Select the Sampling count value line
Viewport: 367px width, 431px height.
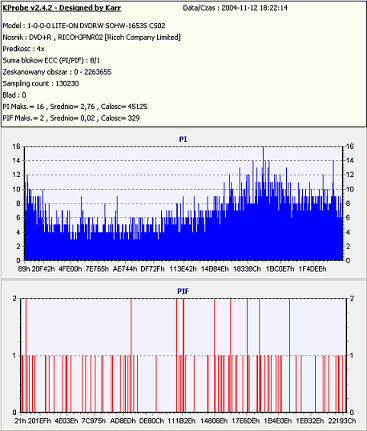41,83
